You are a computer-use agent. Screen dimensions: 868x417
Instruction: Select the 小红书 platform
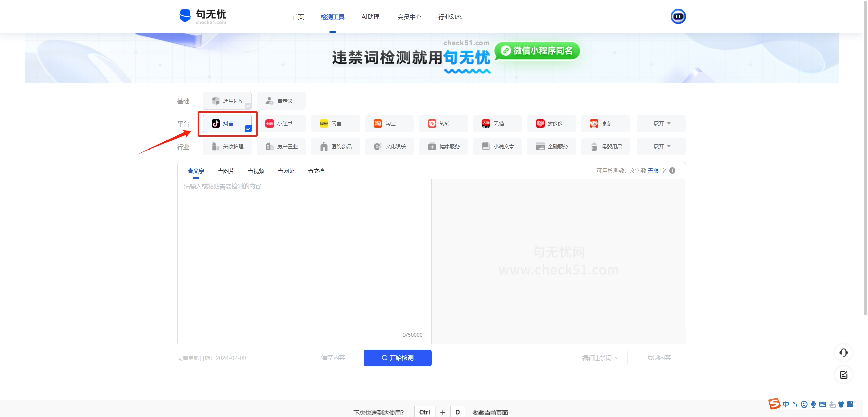click(x=281, y=123)
